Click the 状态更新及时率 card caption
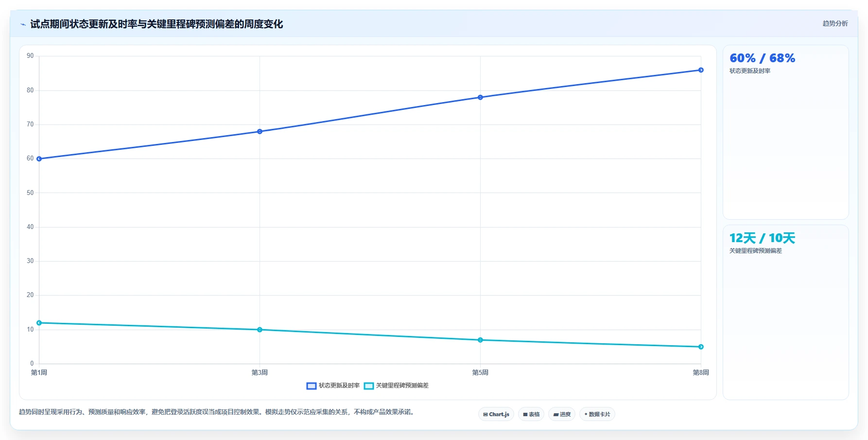 (x=750, y=71)
